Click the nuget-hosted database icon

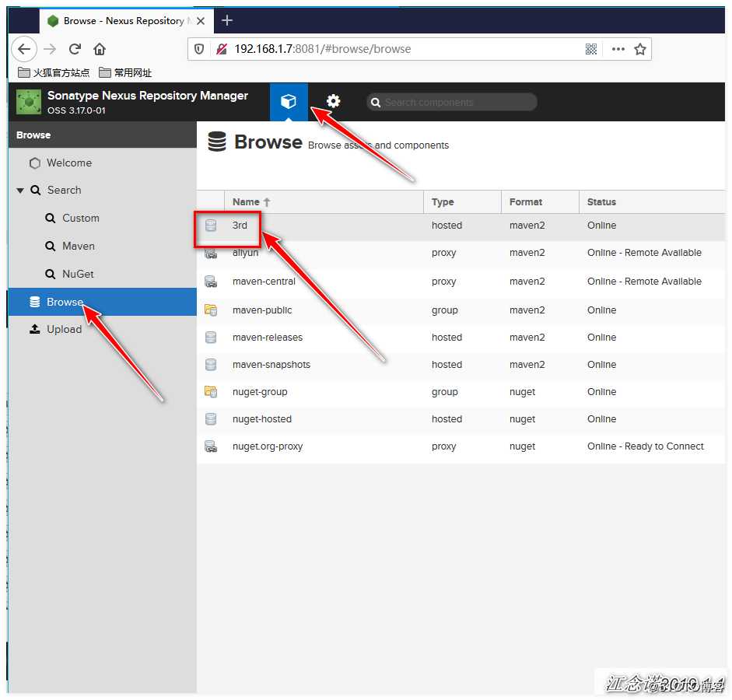pos(211,419)
